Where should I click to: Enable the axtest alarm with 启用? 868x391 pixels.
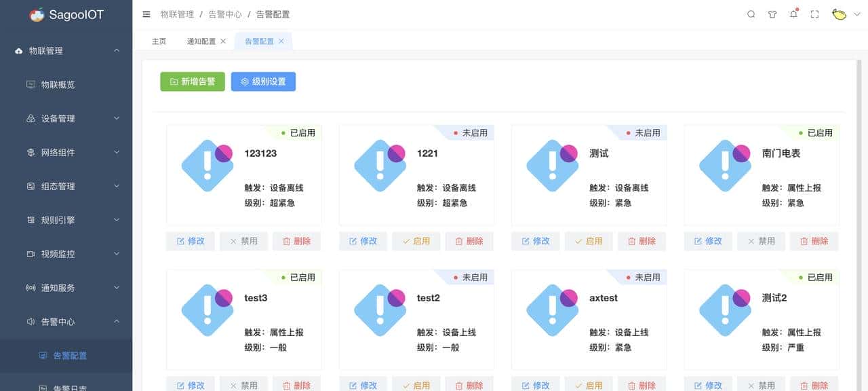588,385
